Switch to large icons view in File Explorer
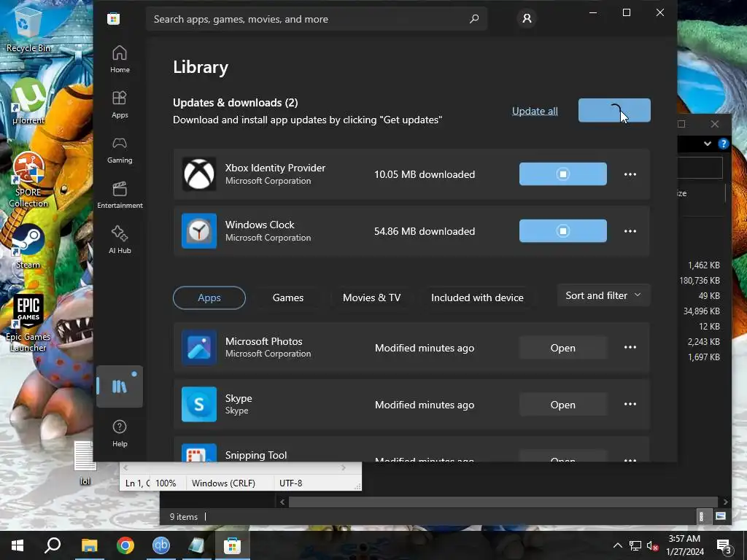The image size is (747, 560). point(720,516)
